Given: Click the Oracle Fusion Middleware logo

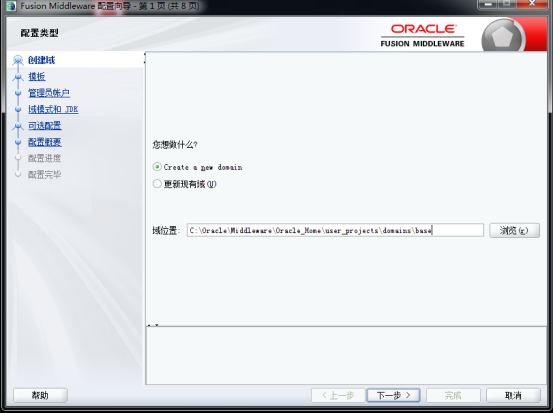Looking at the screenshot, I should tap(423, 36).
